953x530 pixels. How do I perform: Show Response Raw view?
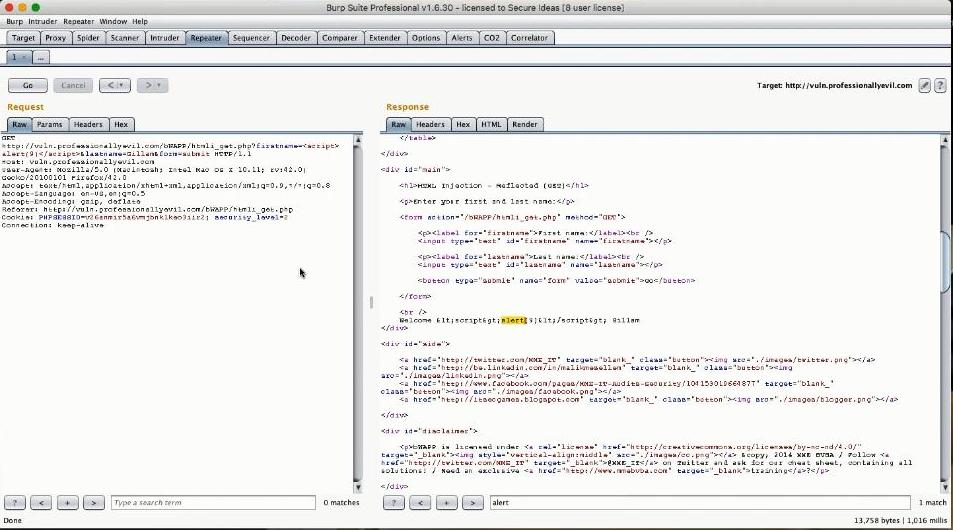pyautogui.click(x=398, y=125)
